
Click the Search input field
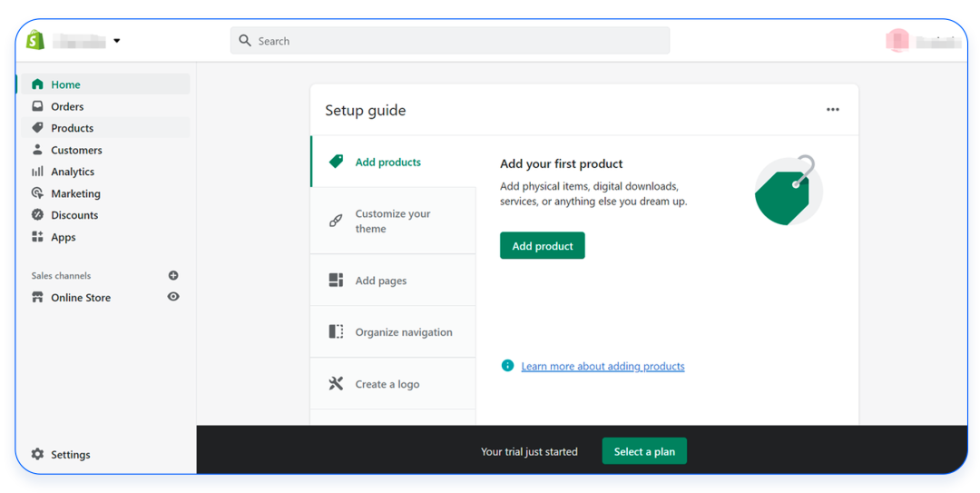[x=449, y=41]
